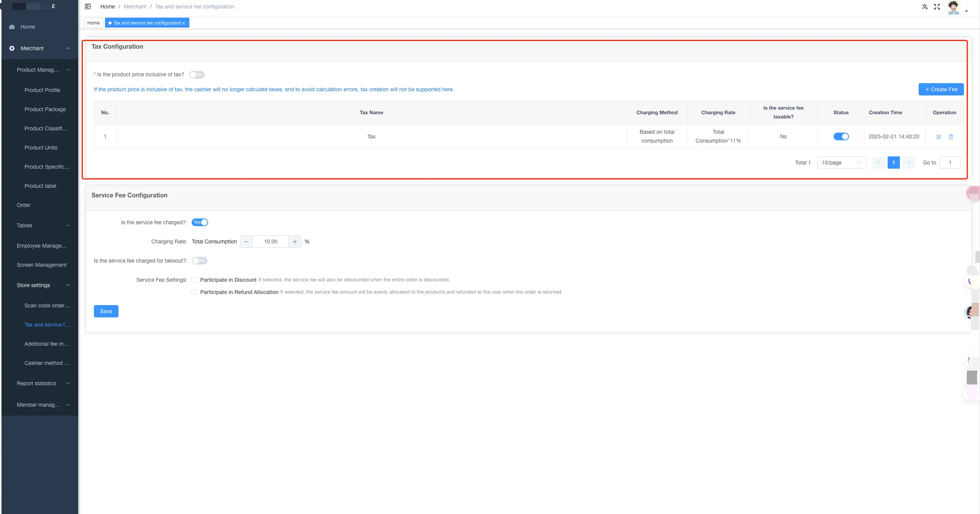This screenshot has width=980, height=514.
Task: Click the 2025-02-21 14:40:20 timestamp cell
Action: coord(894,136)
